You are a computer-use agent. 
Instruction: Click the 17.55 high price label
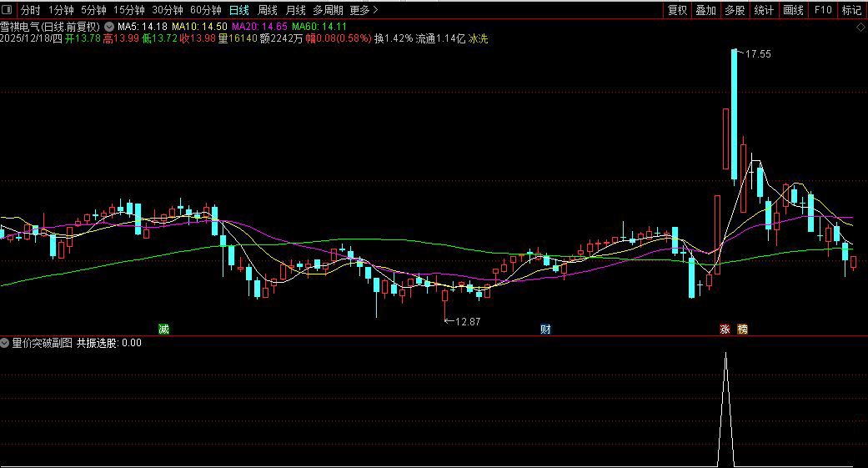pyautogui.click(x=758, y=54)
